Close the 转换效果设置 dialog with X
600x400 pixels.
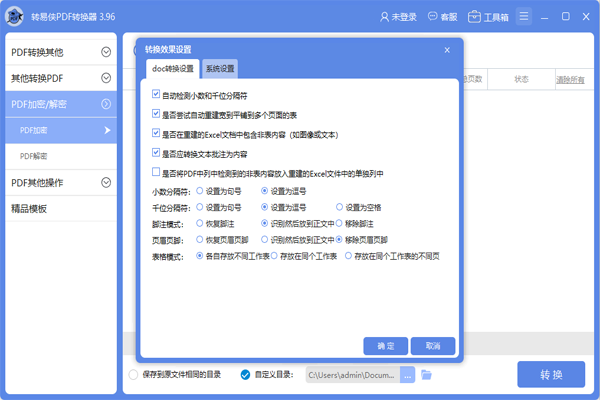tap(447, 49)
